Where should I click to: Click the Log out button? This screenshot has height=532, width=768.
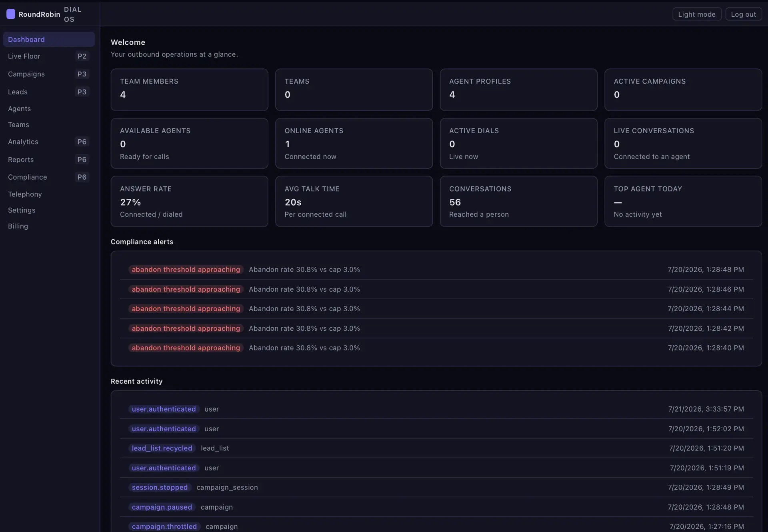[x=743, y=14]
